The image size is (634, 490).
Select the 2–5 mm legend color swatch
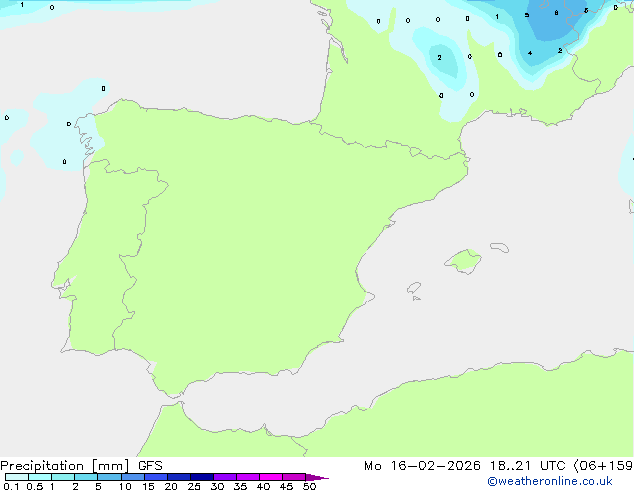tap(86, 477)
